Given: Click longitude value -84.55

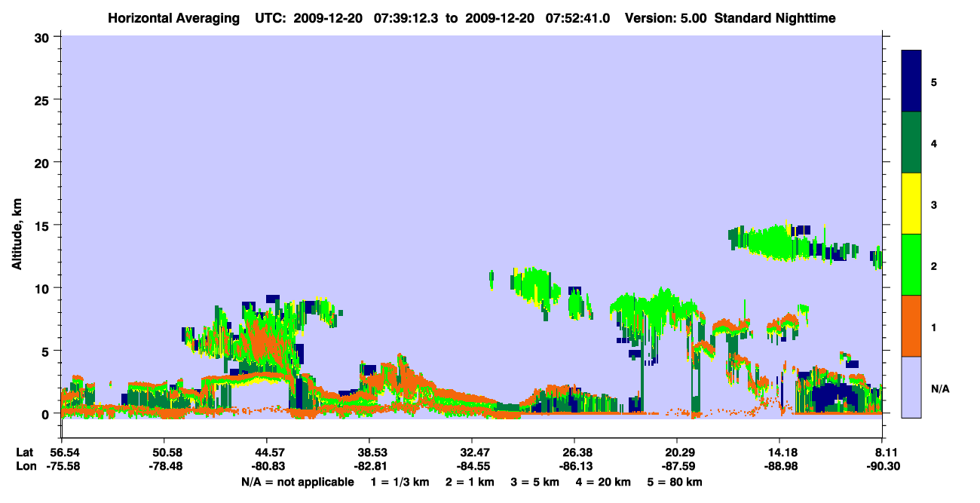Looking at the screenshot, I should (472, 467).
